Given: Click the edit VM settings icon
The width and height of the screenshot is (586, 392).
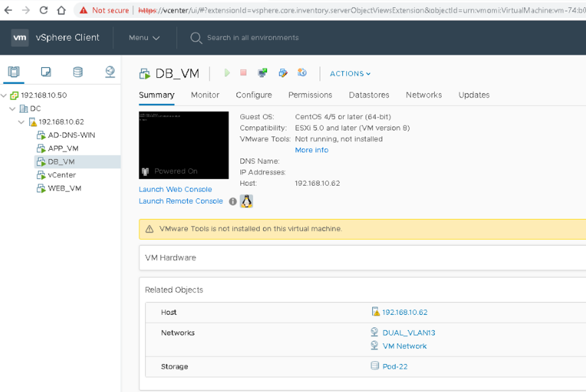Looking at the screenshot, I should [283, 73].
